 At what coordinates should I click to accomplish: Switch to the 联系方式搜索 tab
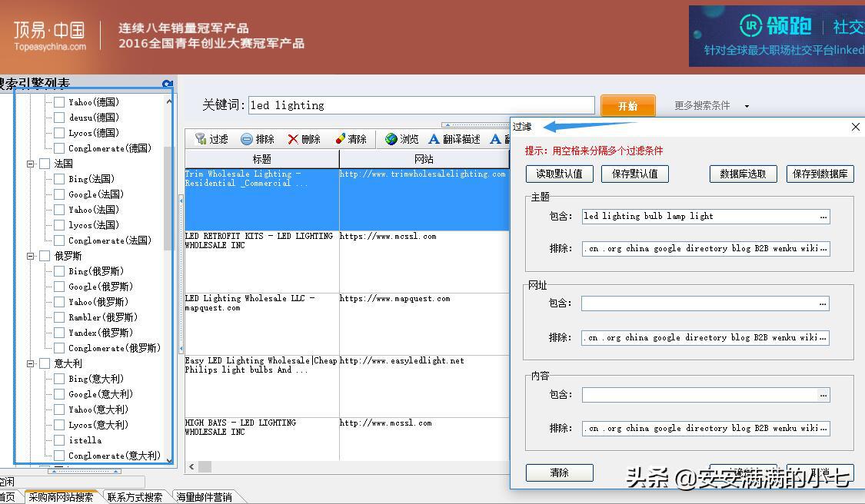pos(135,496)
